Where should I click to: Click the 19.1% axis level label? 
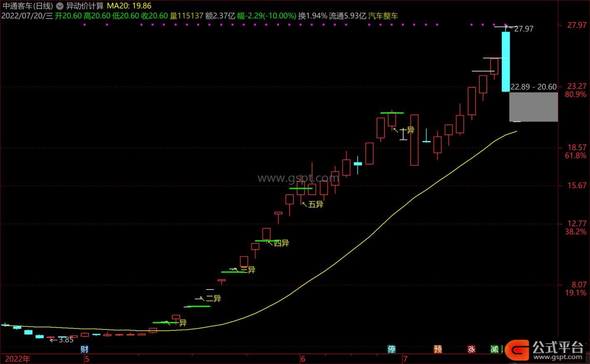pyautogui.click(x=576, y=293)
